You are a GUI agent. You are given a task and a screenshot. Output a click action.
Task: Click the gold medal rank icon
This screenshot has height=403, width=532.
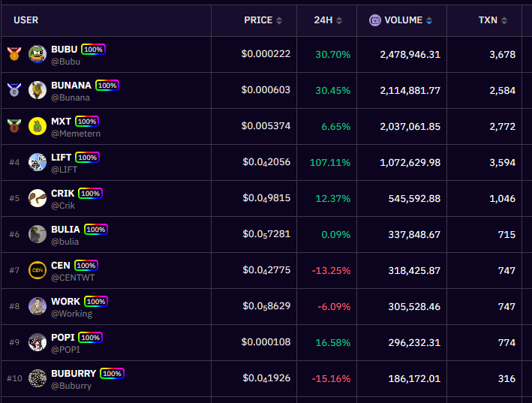click(x=14, y=54)
